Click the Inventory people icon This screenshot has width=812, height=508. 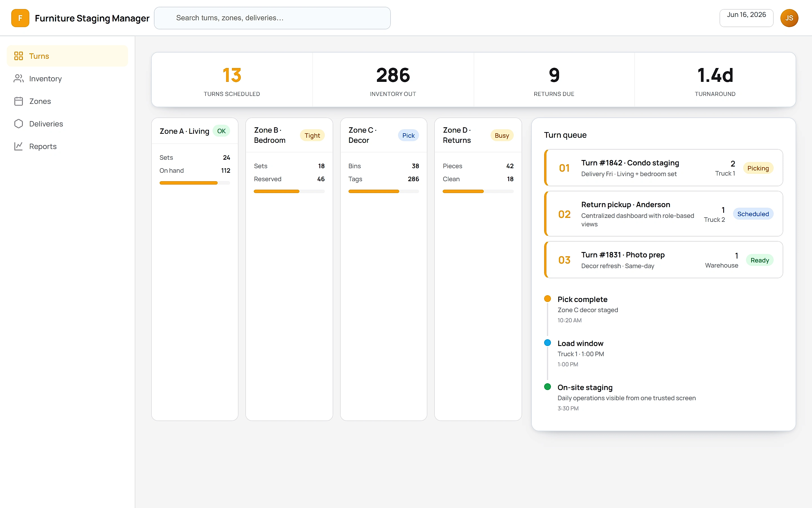point(18,78)
